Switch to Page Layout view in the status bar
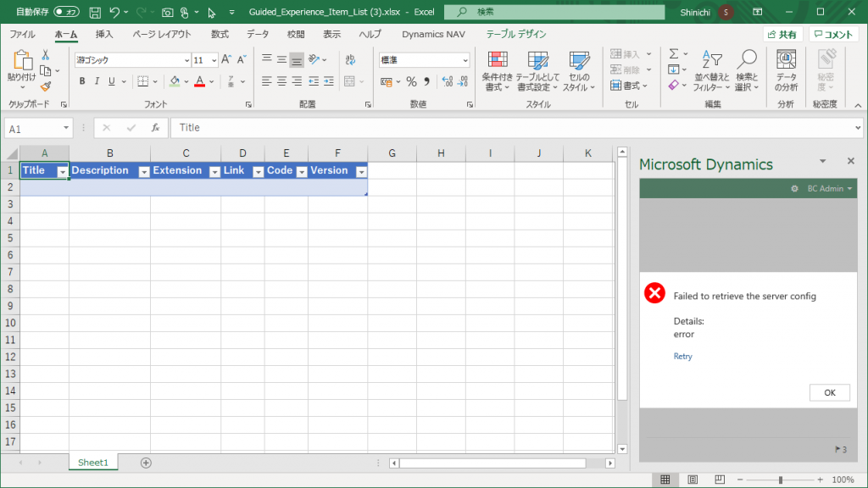 tap(693, 480)
